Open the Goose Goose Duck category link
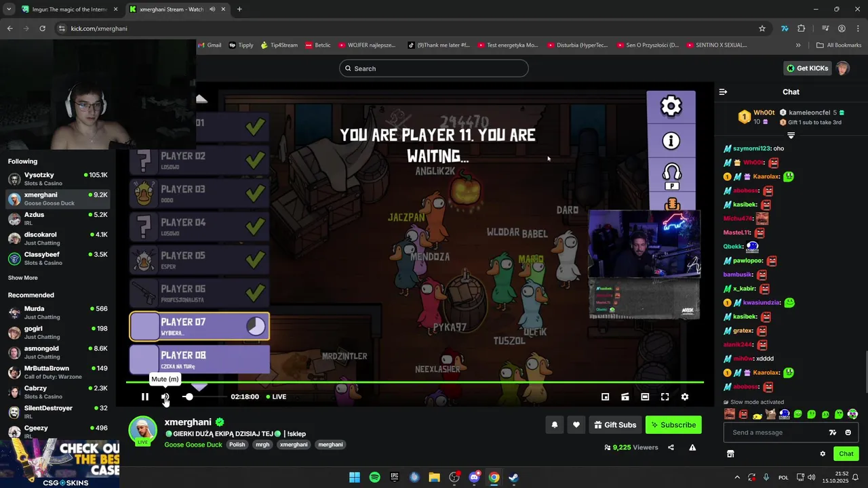 point(193,445)
